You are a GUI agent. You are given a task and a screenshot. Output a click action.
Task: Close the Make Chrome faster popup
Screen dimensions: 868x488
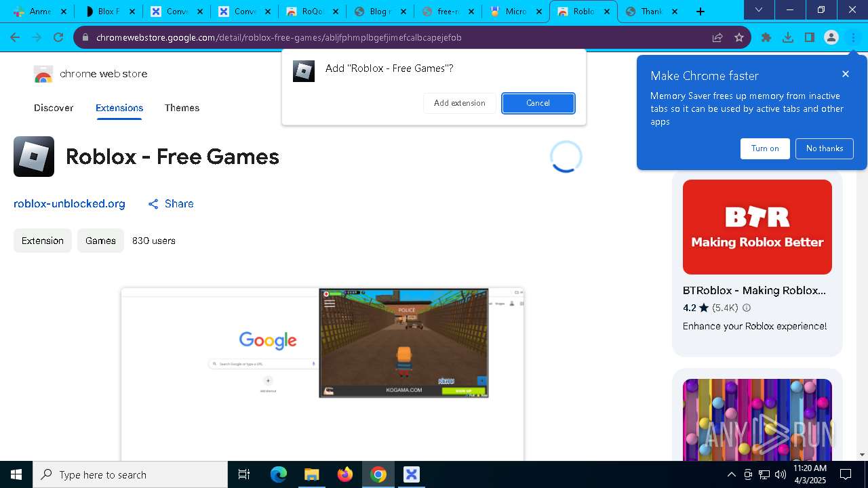845,74
